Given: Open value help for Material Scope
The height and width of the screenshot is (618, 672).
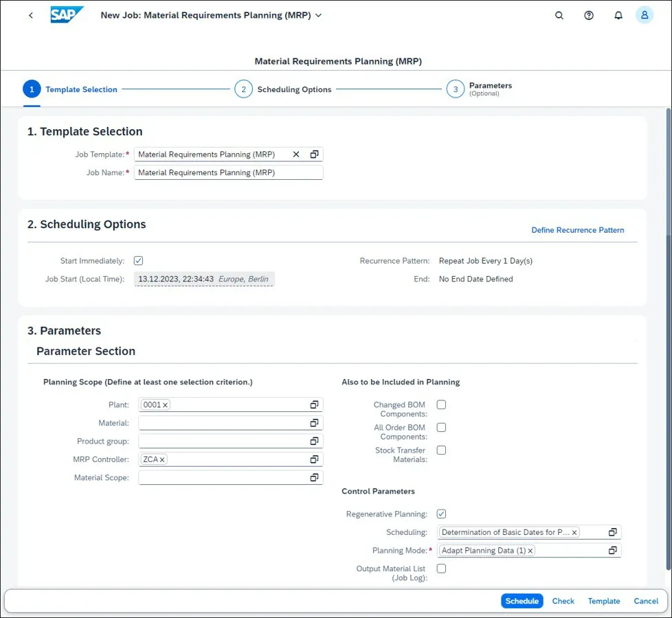Looking at the screenshot, I should (314, 477).
